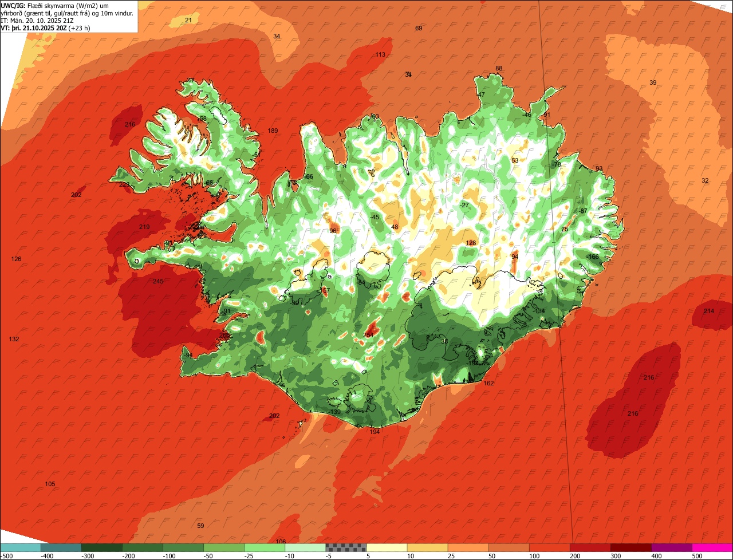Click the valid time line 'VT: þri. 21.10.2025 20Z'

34,28
